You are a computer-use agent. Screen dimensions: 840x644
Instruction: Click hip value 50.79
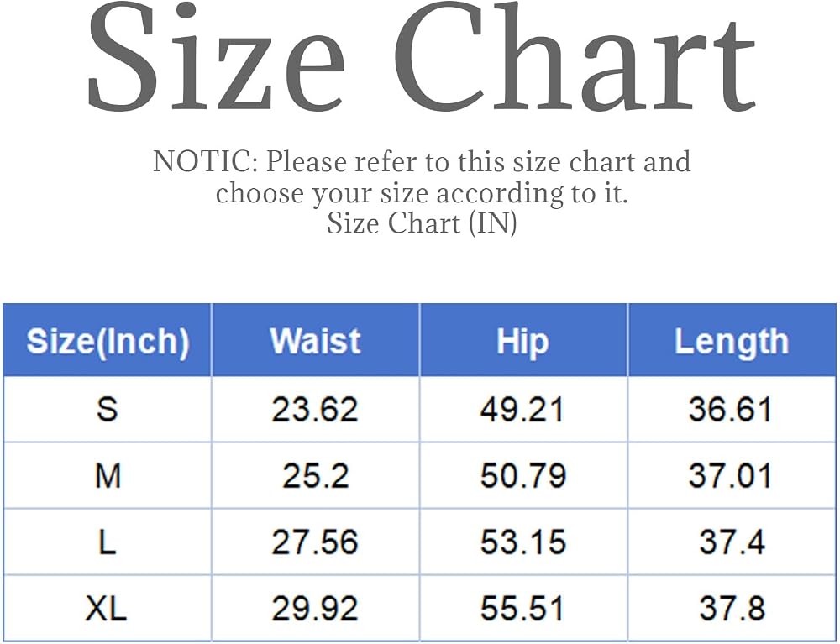[522, 476]
